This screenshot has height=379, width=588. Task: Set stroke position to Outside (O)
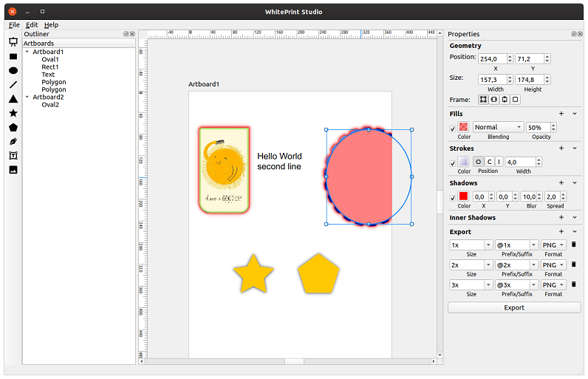point(478,162)
